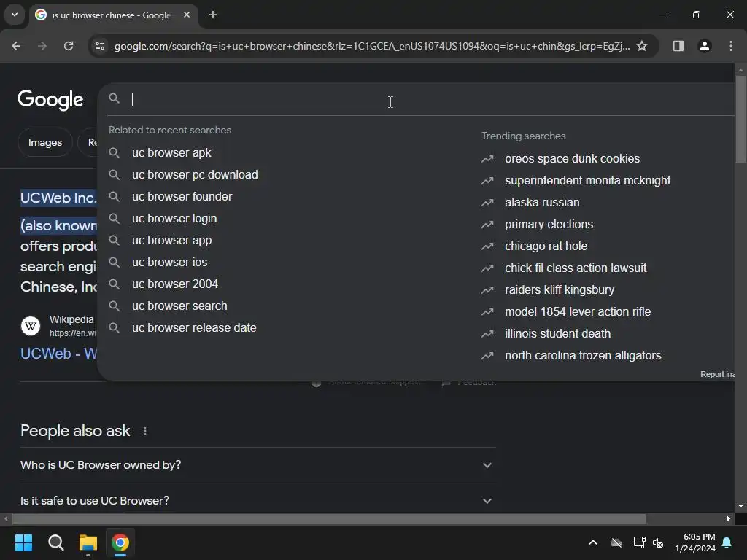Show hidden system tray icons
The image size is (747, 560).
(593, 542)
